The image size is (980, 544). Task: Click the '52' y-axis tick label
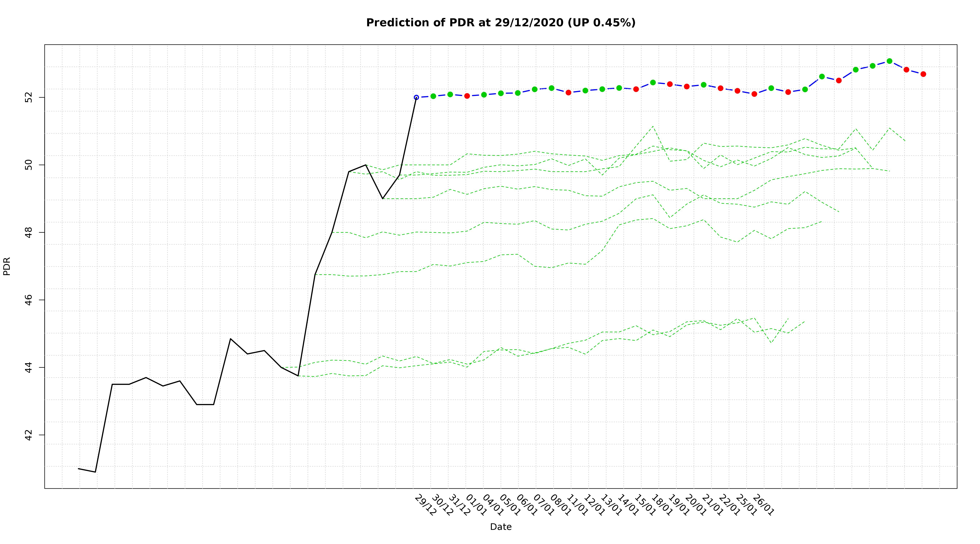click(x=28, y=98)
